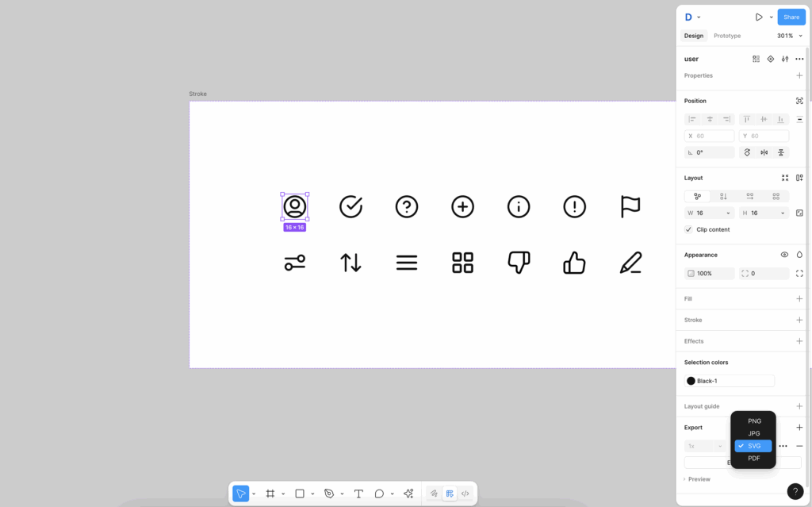Toggle independent corner radius icon
The width and height of the screenshot is (812, 507).
point(799,273)
